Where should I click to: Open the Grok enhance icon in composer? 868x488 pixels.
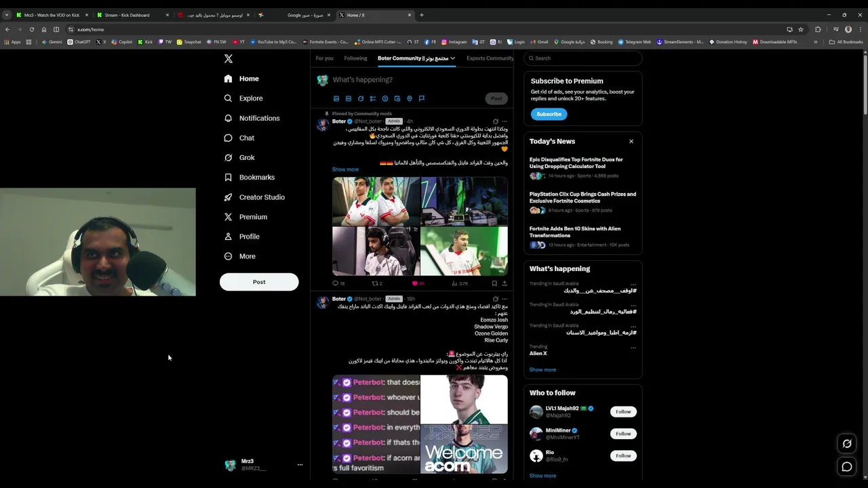361,99
